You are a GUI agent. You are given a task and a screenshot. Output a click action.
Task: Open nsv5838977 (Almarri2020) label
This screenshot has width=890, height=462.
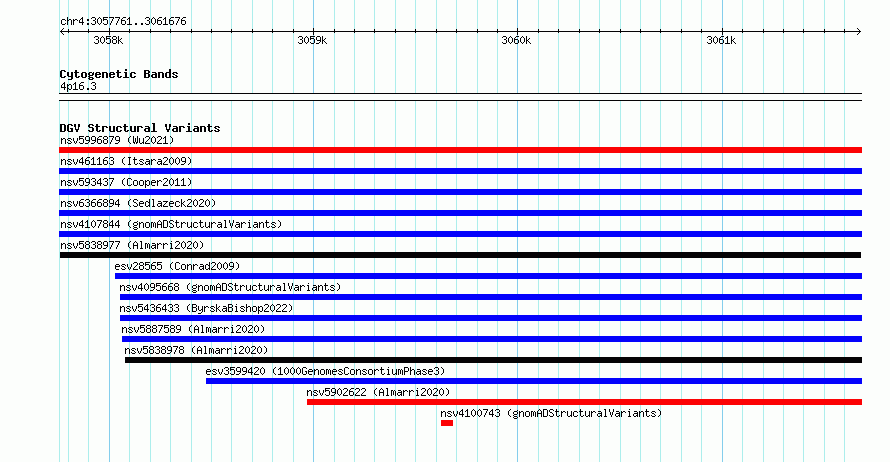(x=132, y=245)
